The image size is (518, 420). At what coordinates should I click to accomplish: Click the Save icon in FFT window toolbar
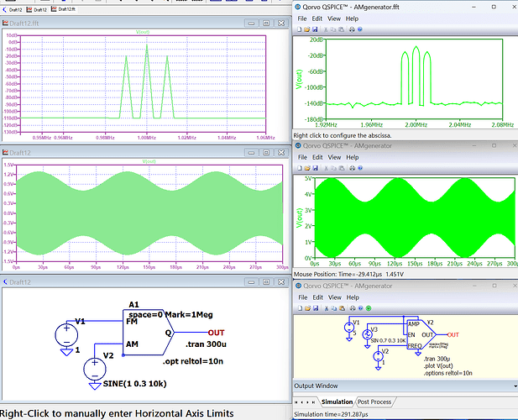coord(316,29)
